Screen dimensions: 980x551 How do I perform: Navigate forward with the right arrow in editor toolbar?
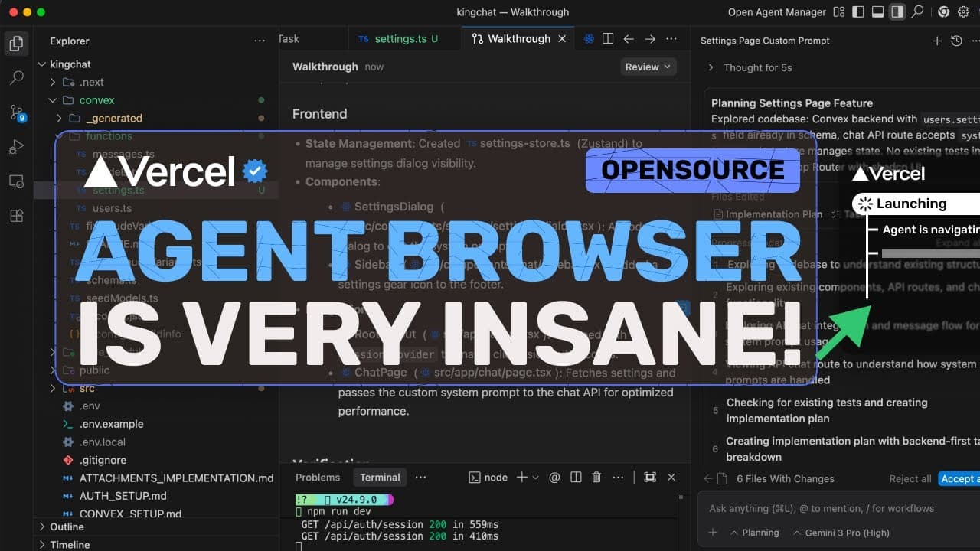(650, 39)
